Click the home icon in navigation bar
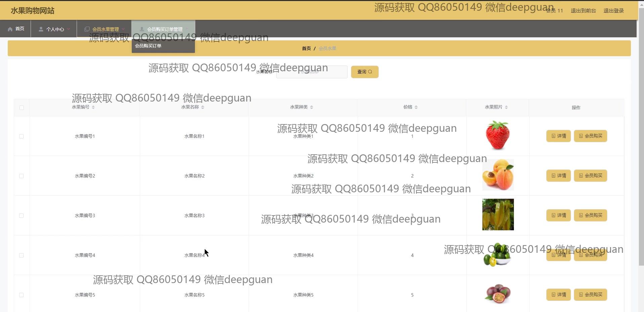644x312 pixels. [10, 29]
